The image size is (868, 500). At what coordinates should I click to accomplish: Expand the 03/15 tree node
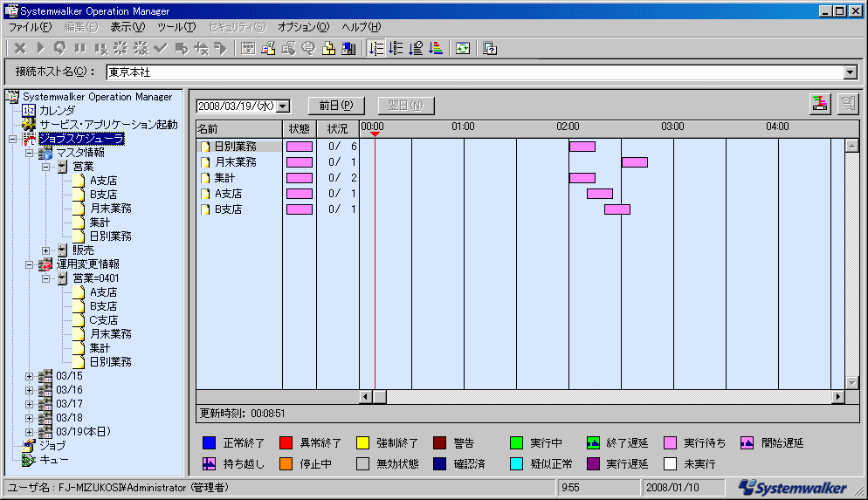point(29,376)
